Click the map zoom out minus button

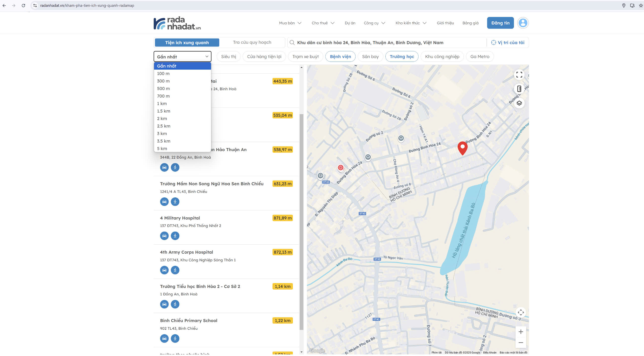(x=520, y=343)
